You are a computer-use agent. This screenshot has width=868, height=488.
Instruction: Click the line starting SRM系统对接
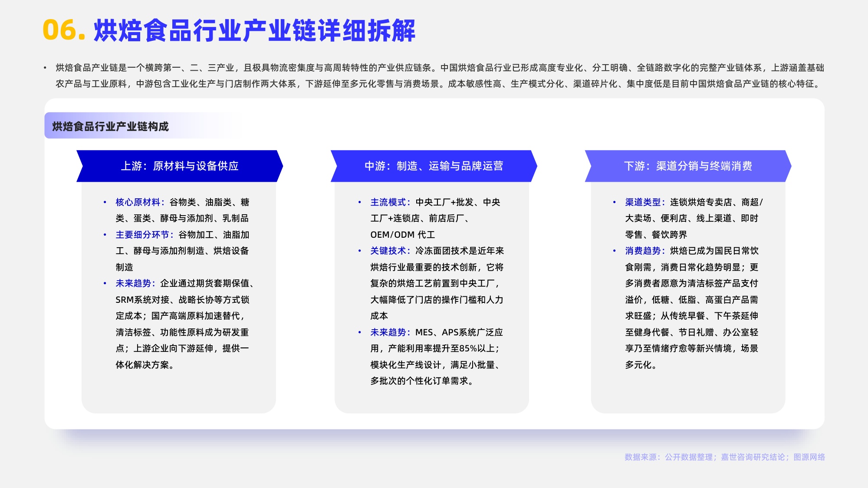coord(182,300)
